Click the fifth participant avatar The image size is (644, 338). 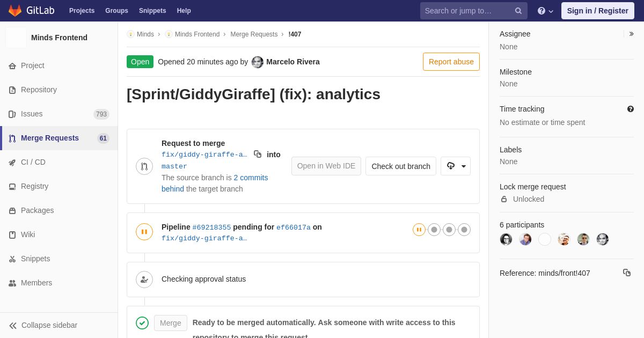coord(583,239)
